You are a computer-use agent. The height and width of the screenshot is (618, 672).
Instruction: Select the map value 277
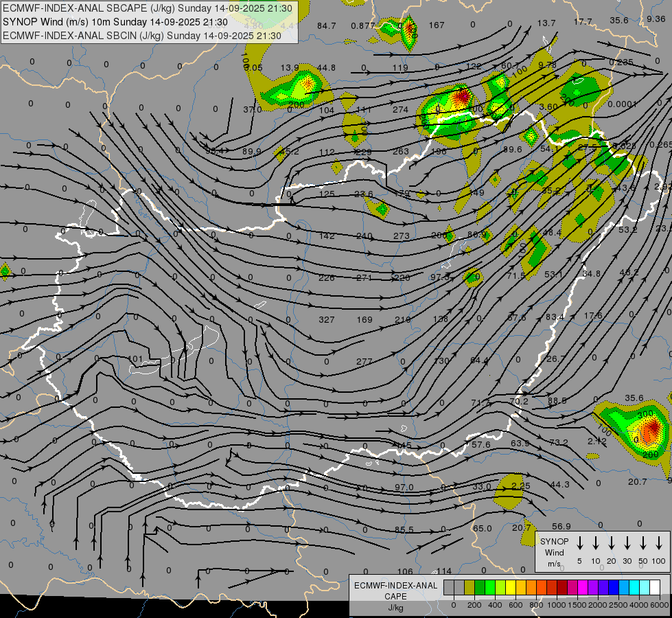pyautogui.click(x=364, y=362)
